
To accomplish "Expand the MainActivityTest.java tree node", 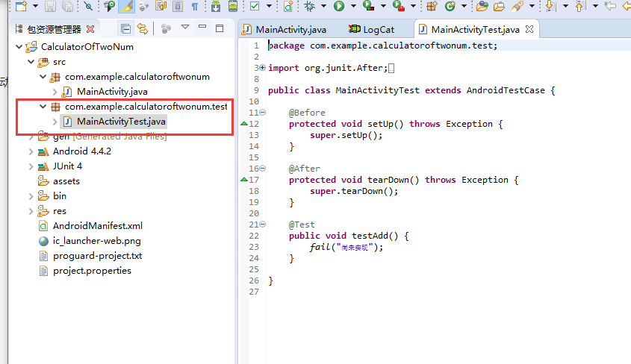I will click(55, 122).
